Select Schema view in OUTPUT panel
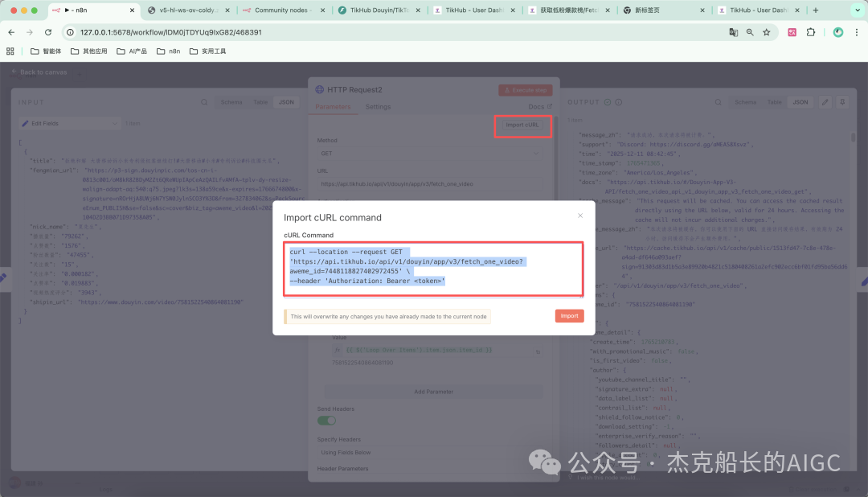This screenshot has height=497, width=868. pos(745,102)
